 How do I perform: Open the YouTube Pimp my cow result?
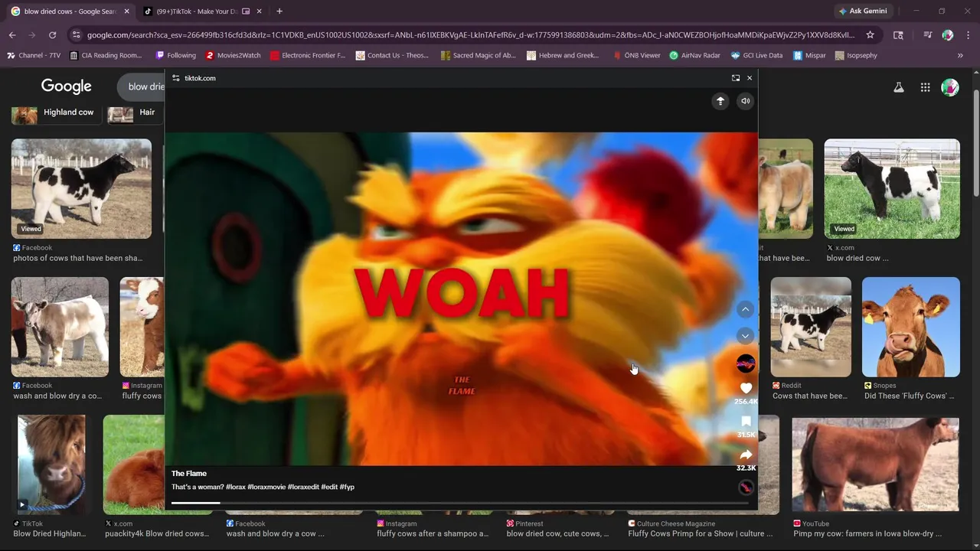tap(875, 465)
